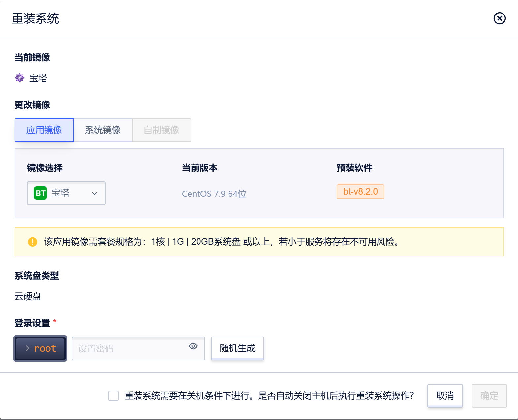This screenshot has height=420, width=518.
Task: Click the bt-v8.2.0 preinstalled software tag
Action: click(360, 192)
